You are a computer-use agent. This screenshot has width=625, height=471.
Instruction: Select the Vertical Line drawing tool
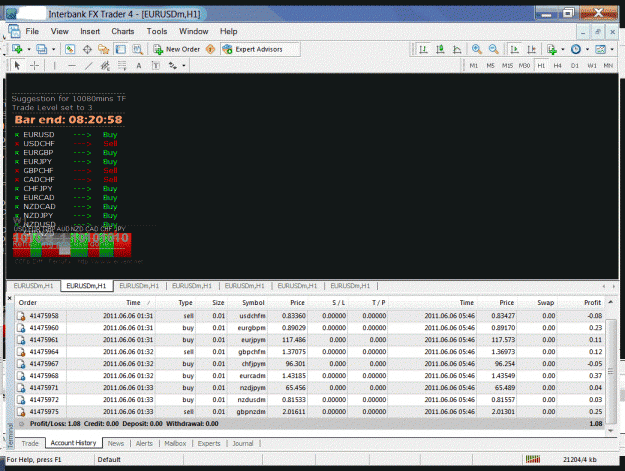pos(55,66)
